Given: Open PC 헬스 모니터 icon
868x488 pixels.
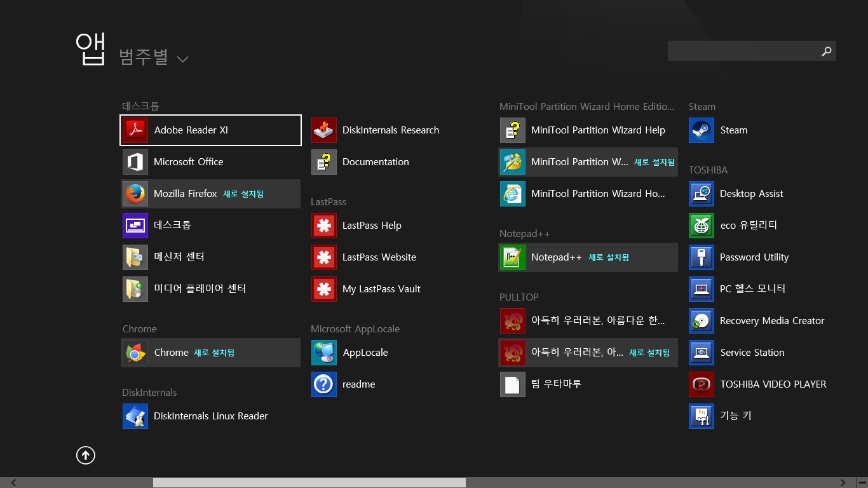Looking at the screenshot, I should pos(702,289).
